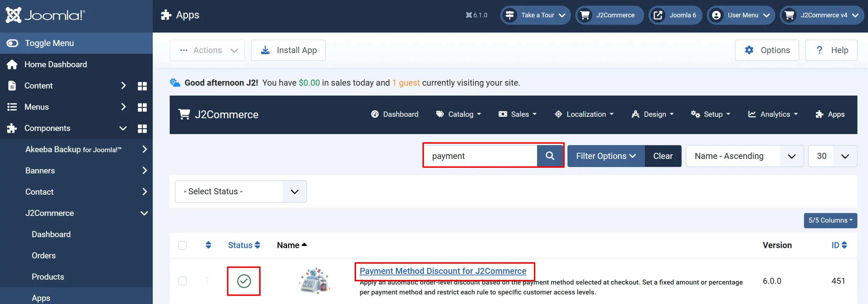This screenshot has width=868, height=304.
Task: Click the Payment Method Discount app thumbnail
Action: point(315,281)
